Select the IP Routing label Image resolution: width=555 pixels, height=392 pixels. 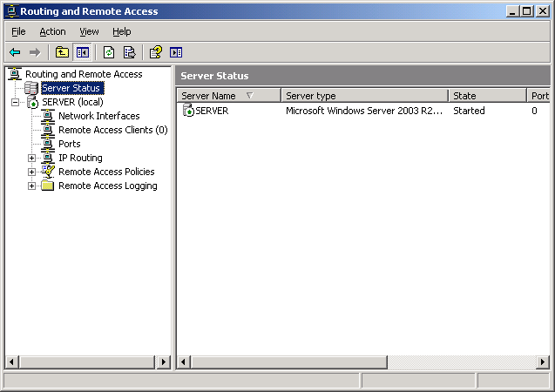[80, 158]
